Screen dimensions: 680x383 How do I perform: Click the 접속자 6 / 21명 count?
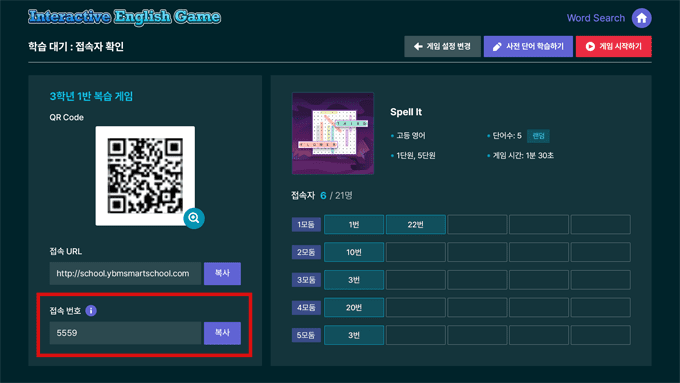322,196
